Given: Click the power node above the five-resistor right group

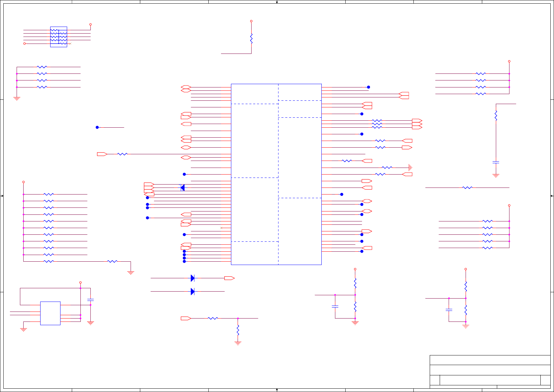Looking at the screenshot, I should pos(509,205).
